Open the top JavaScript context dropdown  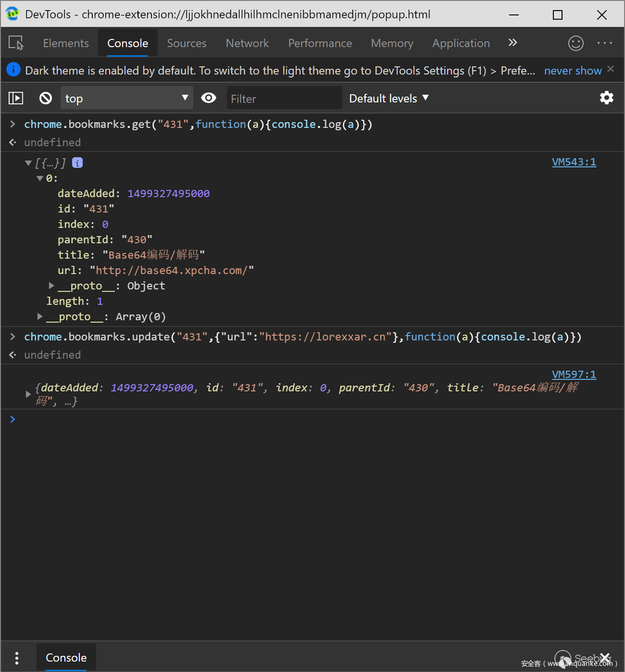[x=127, y=98]
